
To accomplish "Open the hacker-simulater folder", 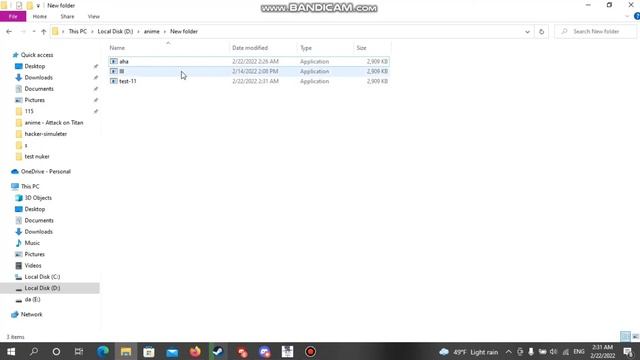I will [x=45, y=134].
